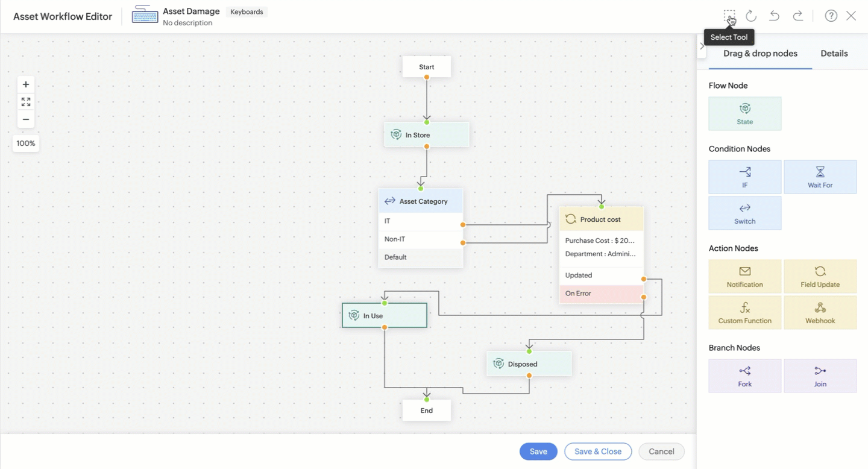Pick the State flow node
The width and height of the screenshot is (868, 469).
tap(744, 113)
